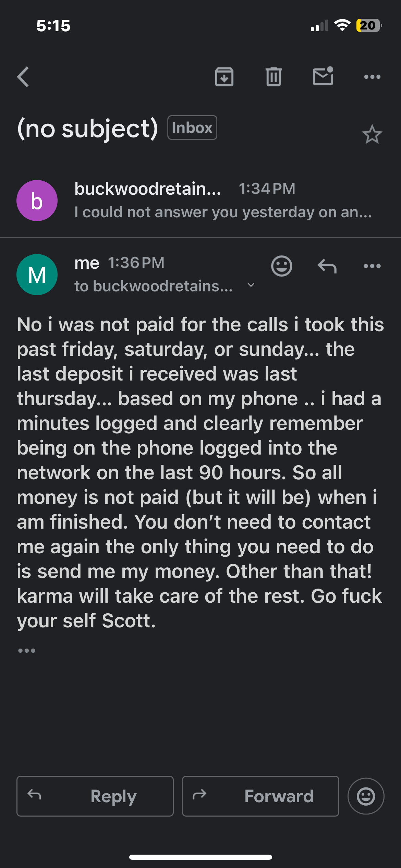Mark email as unread envelope icon
The height and width of the screenshot is (868, 401).
(323, 76)
